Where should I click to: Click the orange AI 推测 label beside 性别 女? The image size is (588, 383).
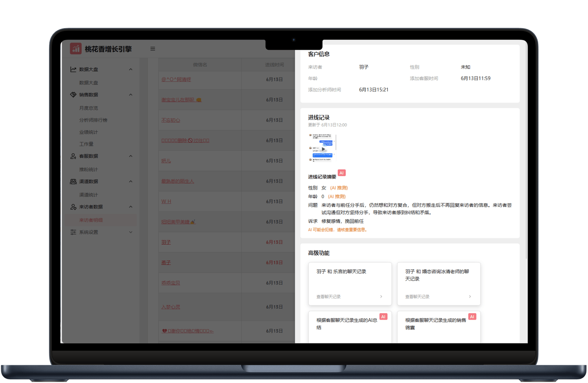(339, 188)
